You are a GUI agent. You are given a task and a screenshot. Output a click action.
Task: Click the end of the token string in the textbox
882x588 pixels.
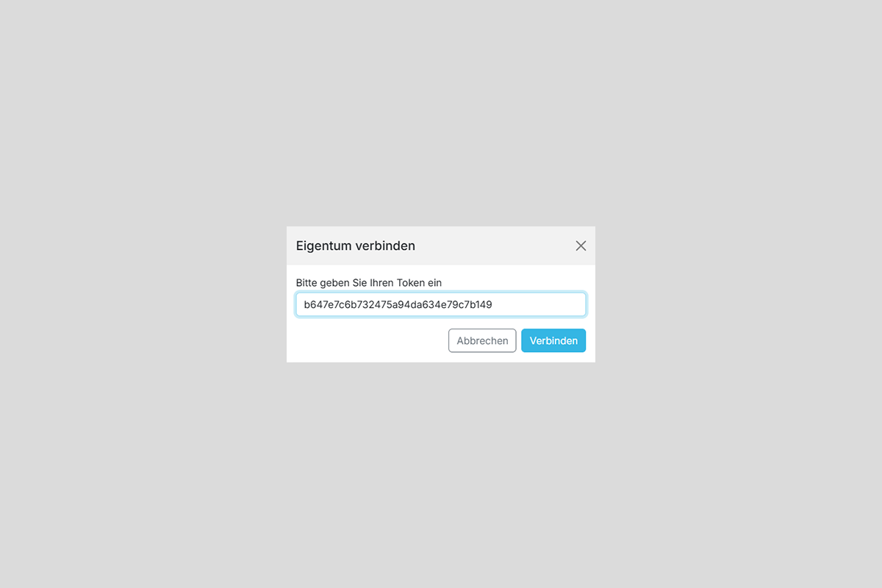coord(492,304)
